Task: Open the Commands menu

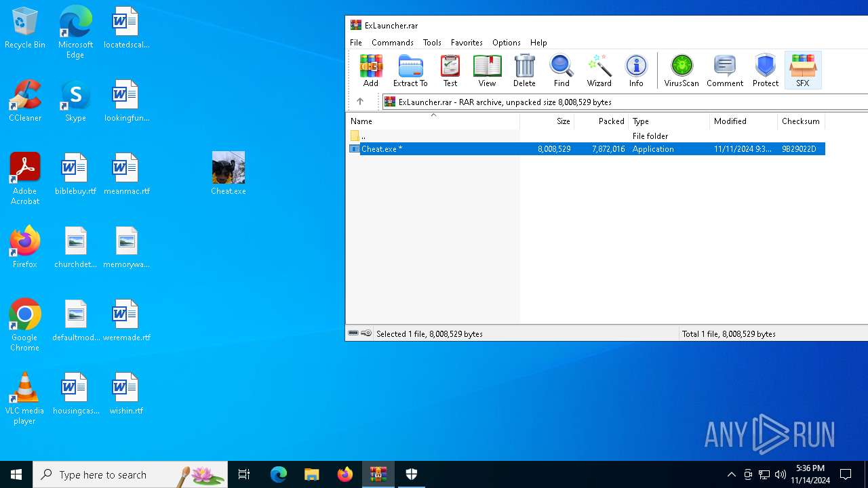Action: [x=393, y=42]
